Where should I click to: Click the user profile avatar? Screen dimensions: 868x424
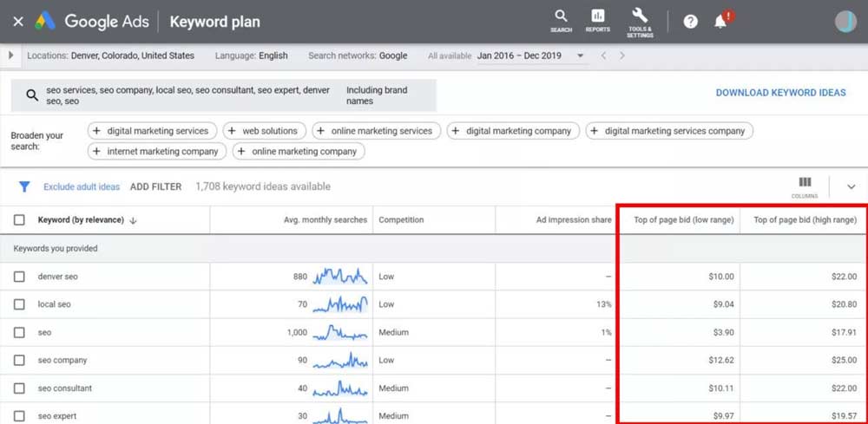tap(845, 22)
